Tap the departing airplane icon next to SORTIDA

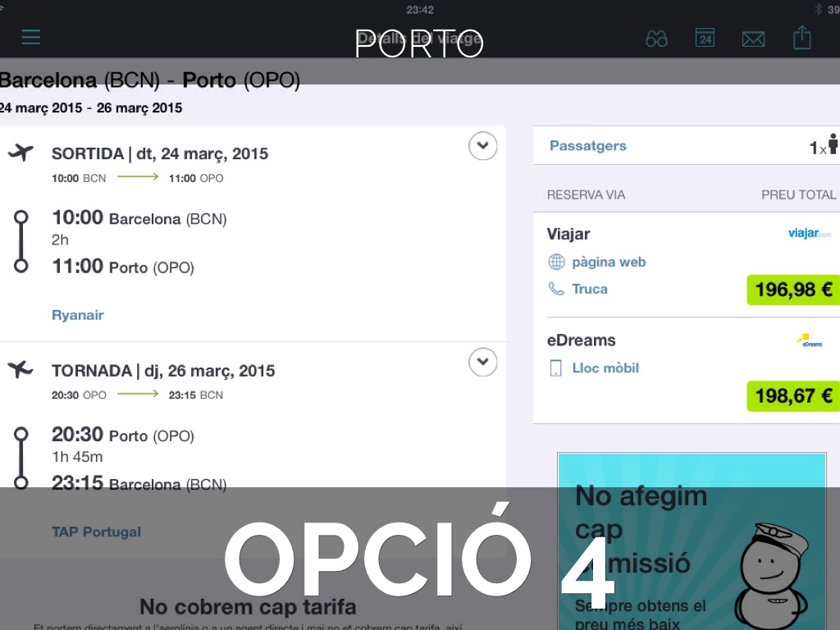click(x=21, y=153)
